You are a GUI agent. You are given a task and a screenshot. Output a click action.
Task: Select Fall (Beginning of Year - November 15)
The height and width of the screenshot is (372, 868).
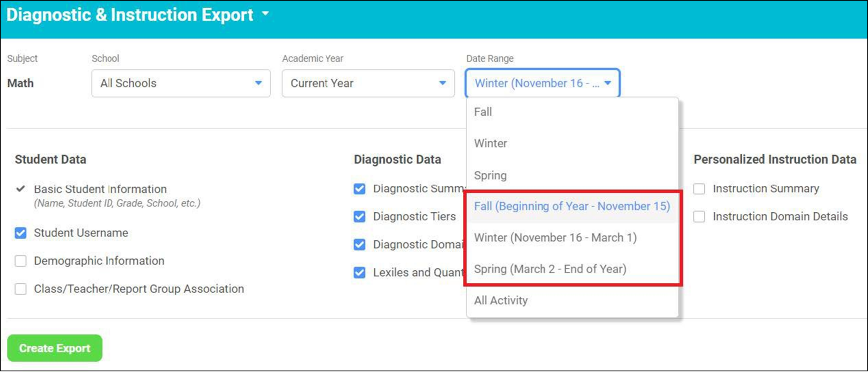tap(572, 206)
